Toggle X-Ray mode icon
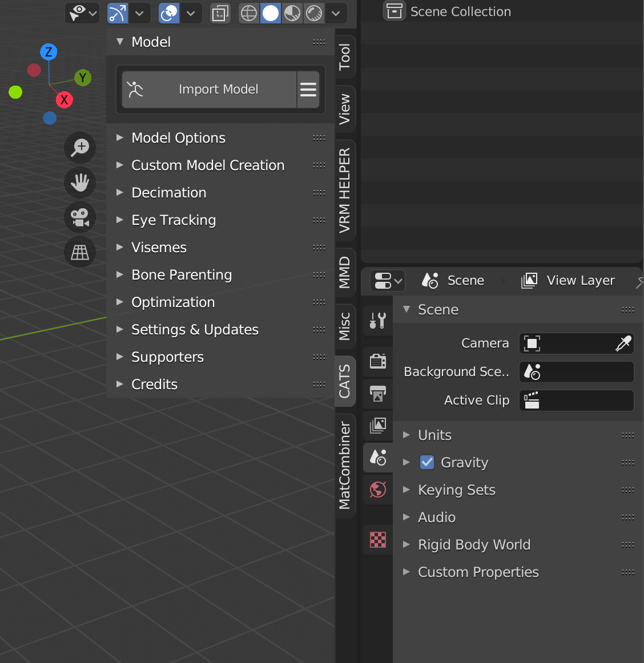644x663 pixels. (220, 13)
